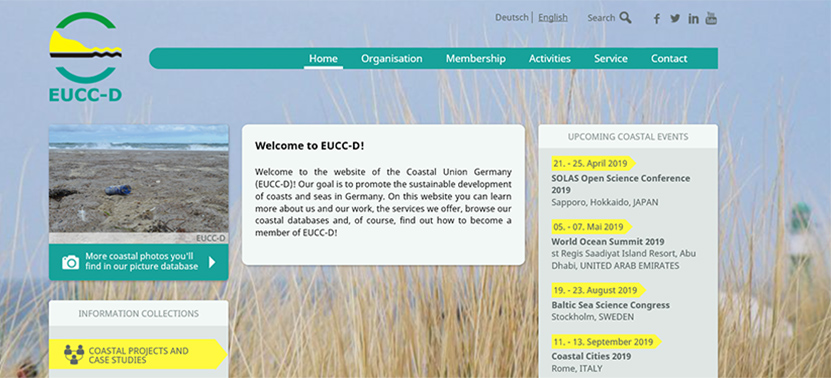Image resolution: width=831 pixels, height=378 pixels.
Task: Click the arrow in picture database banner
Action: click(x=213, y=262)
